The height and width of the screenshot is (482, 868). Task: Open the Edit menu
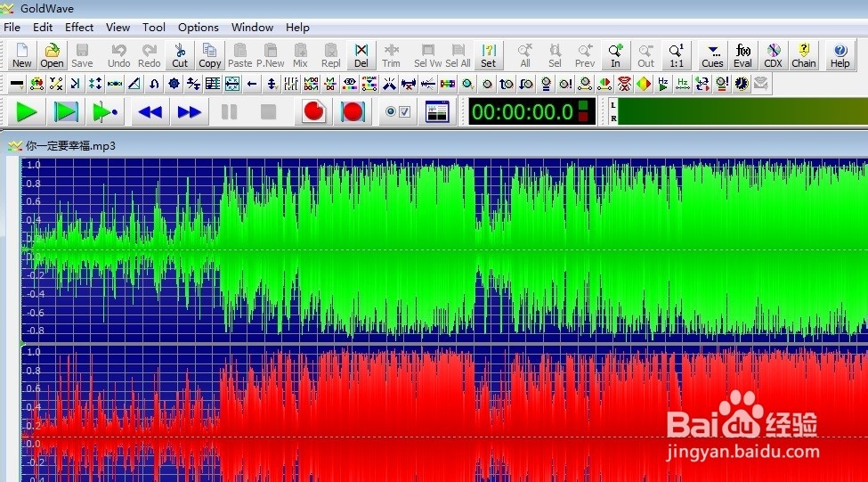43,27
